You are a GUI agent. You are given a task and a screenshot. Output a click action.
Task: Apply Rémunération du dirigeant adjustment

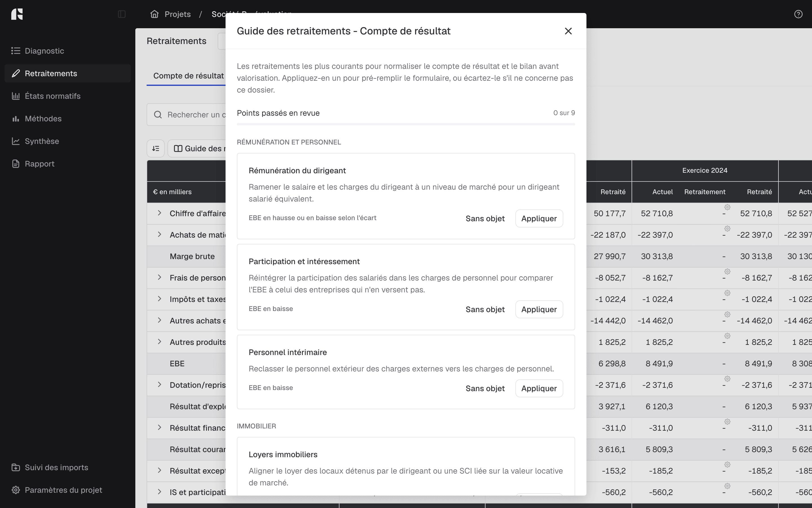click(x=539, y=218)
